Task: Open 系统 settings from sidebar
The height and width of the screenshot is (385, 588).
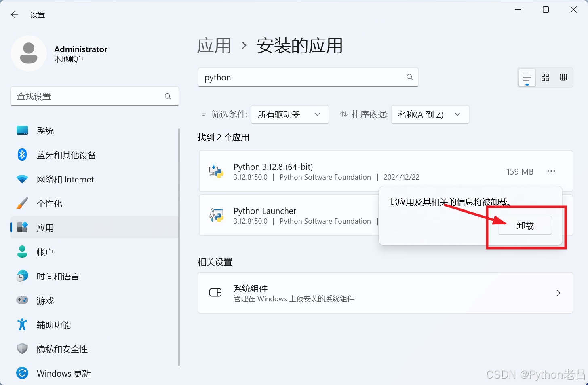Action: coord(94,131)
